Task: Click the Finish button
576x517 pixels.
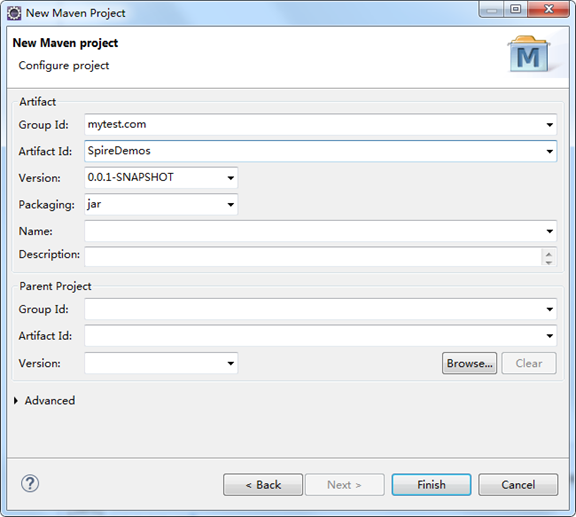Action: click(x=431, y=485)
